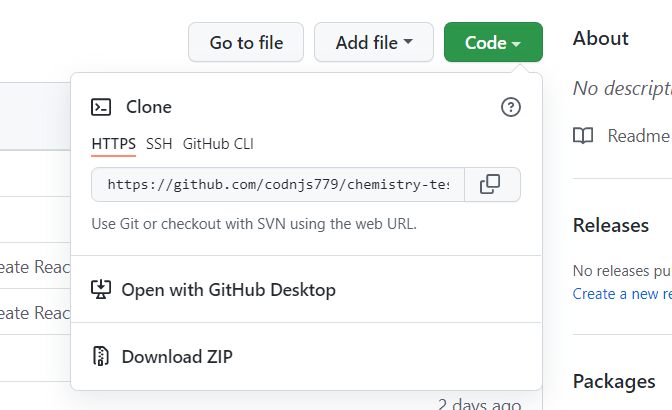
Task: Click the Readme book icon
Action: pos(583,136)
